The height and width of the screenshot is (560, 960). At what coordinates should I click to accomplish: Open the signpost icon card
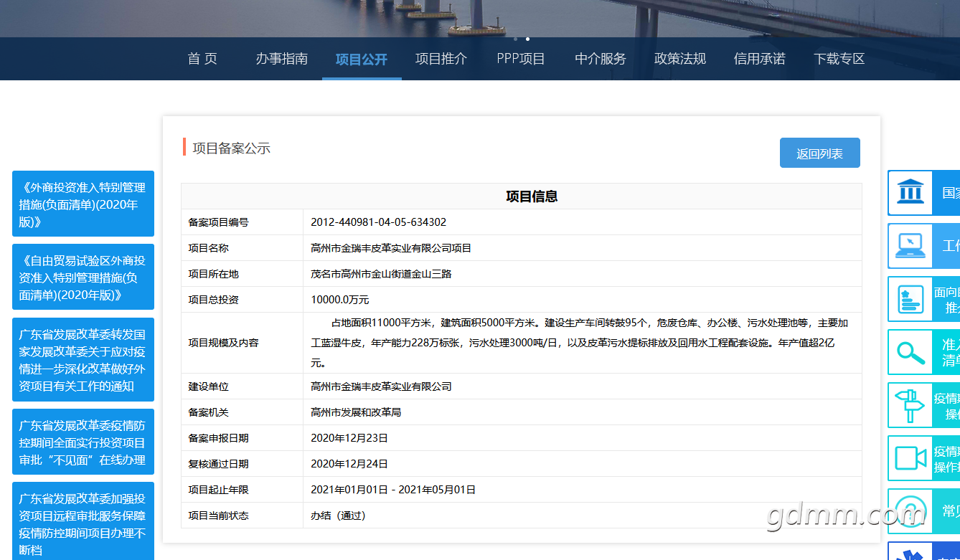point(924,405)
